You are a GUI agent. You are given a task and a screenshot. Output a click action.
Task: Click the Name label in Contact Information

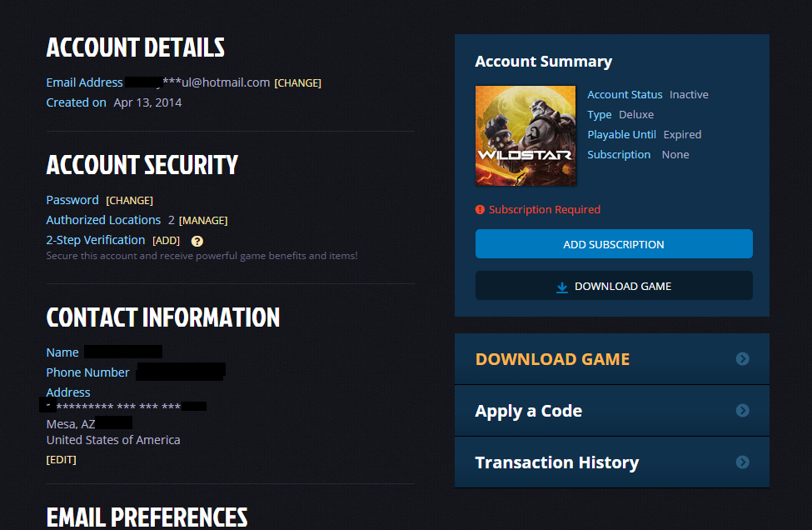point(62,352)
